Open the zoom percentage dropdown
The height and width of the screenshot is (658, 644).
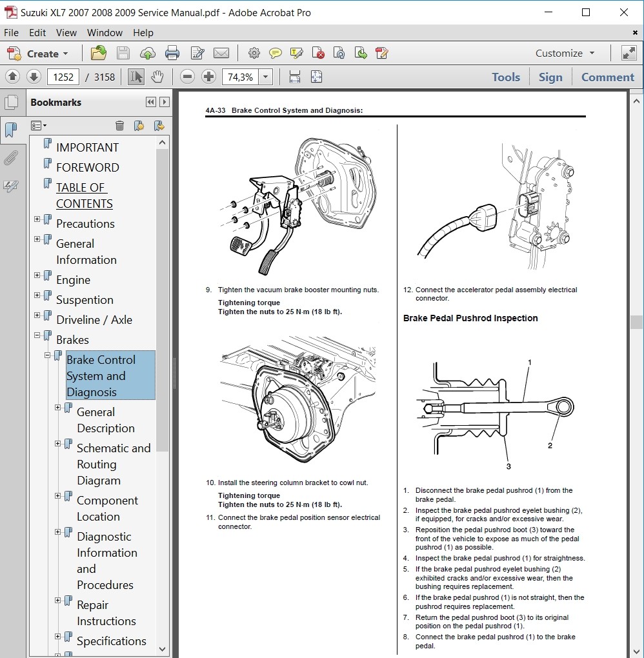pyautogui.click(x=266, y=77)
